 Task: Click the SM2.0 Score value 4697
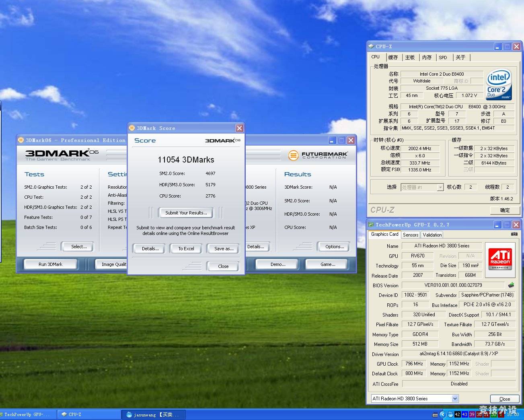[210, 173]
